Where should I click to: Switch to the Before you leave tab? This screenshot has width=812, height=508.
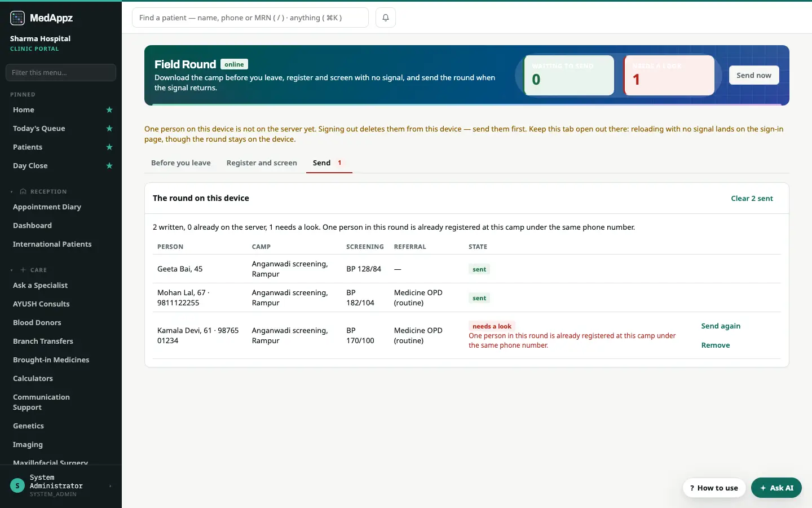pyautogui.click(x=181, y=163)
